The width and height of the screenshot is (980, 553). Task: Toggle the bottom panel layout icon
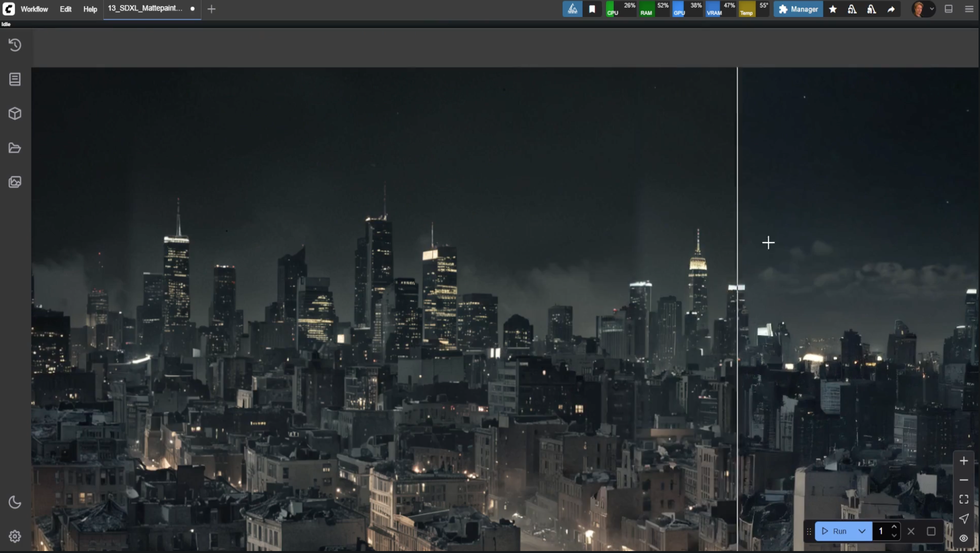(948, 9)
